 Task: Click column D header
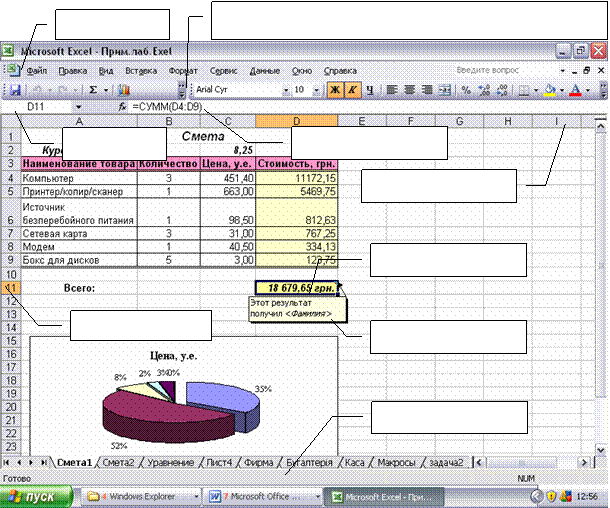point(296,121)
